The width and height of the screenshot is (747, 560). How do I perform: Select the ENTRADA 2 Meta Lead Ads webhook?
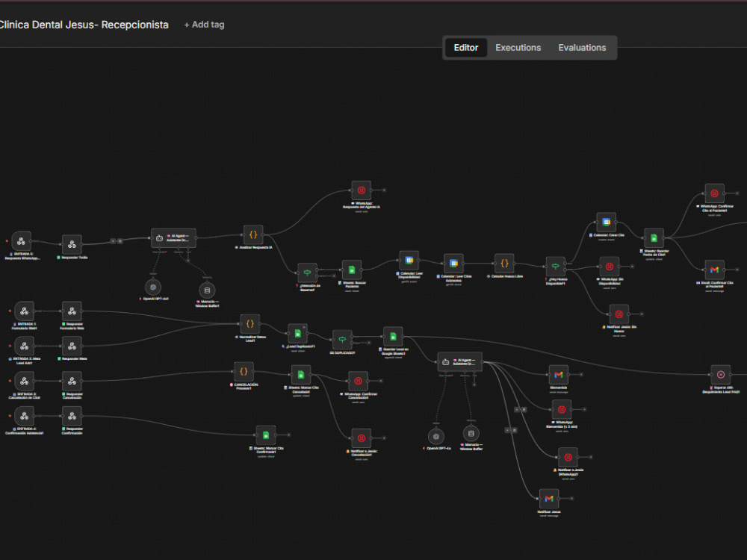tap(25, 346)
